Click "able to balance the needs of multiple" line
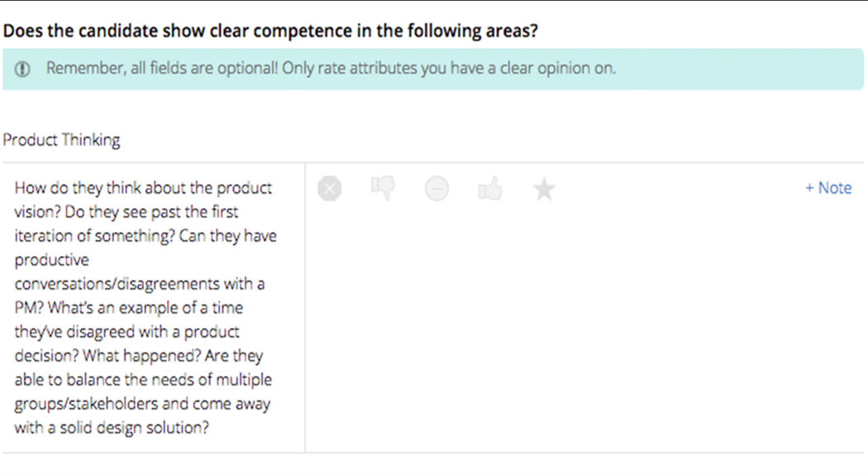868x474 pixels. point(143,380)
